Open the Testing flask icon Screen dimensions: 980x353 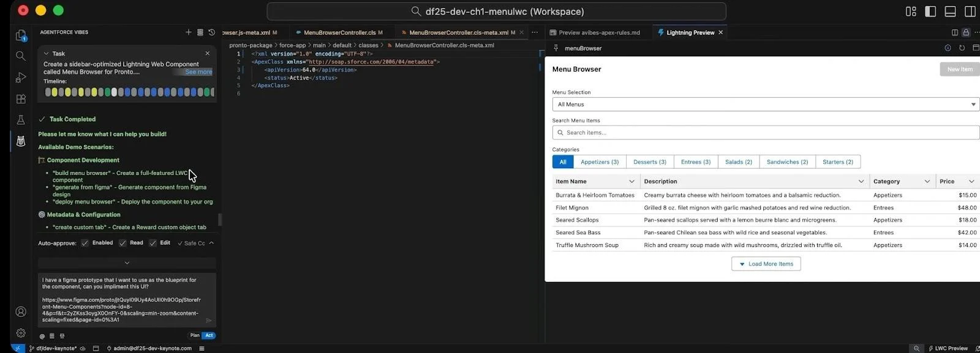20,120
